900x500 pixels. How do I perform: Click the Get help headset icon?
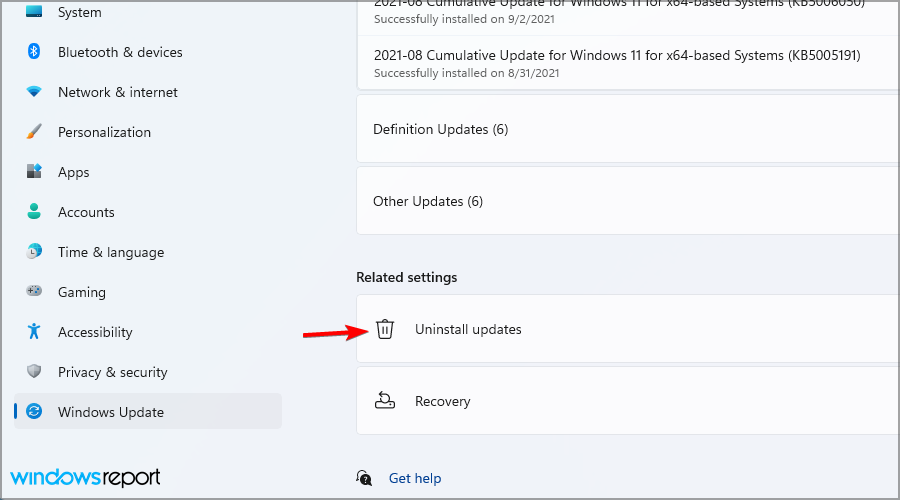[366, 478]
